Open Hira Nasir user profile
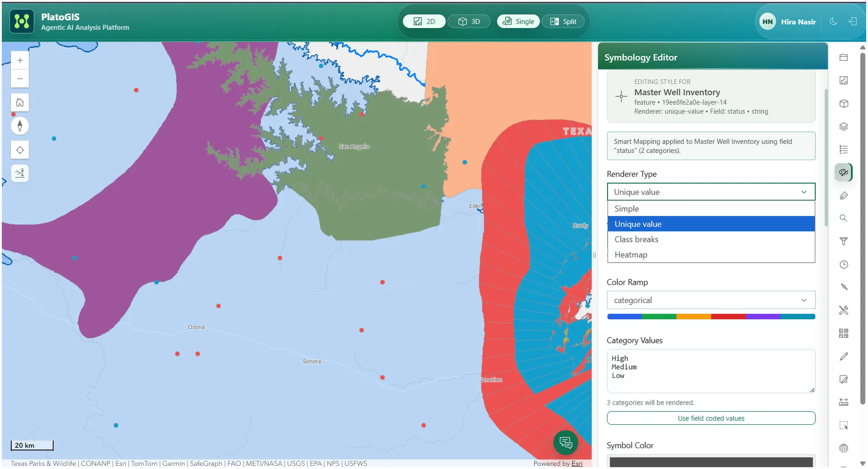The width and height of the screenshot is (868, 469). point(788,22)
